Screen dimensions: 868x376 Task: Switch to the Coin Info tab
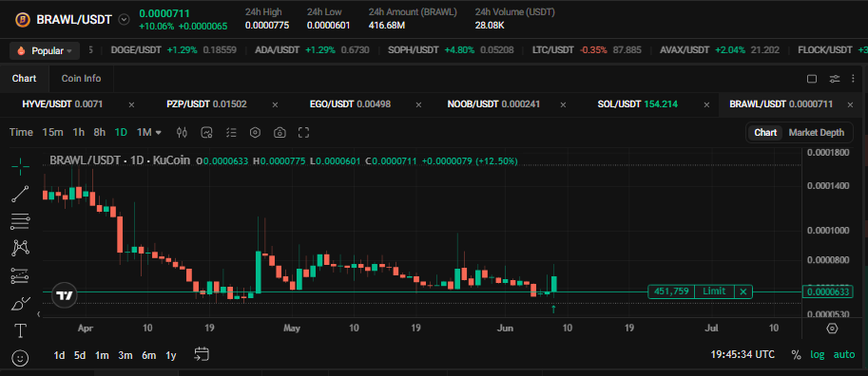pyautogui.click(x=82, y=79)
